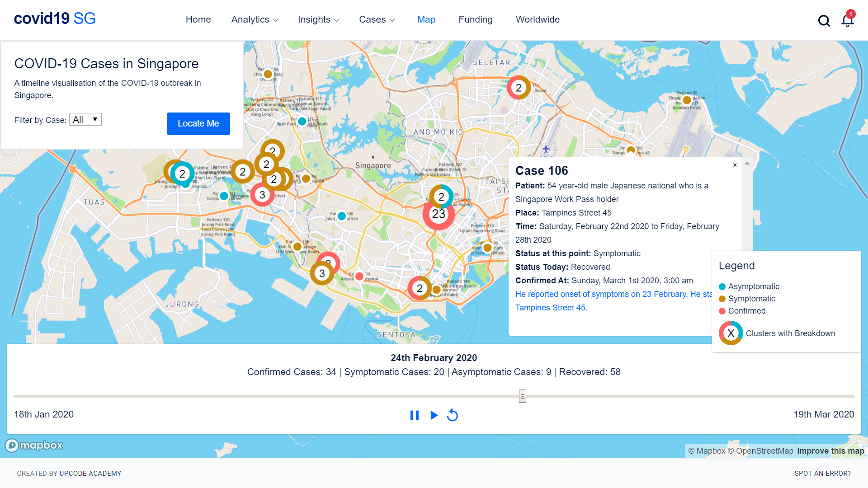Open the search icon in header

coord(824,21)
